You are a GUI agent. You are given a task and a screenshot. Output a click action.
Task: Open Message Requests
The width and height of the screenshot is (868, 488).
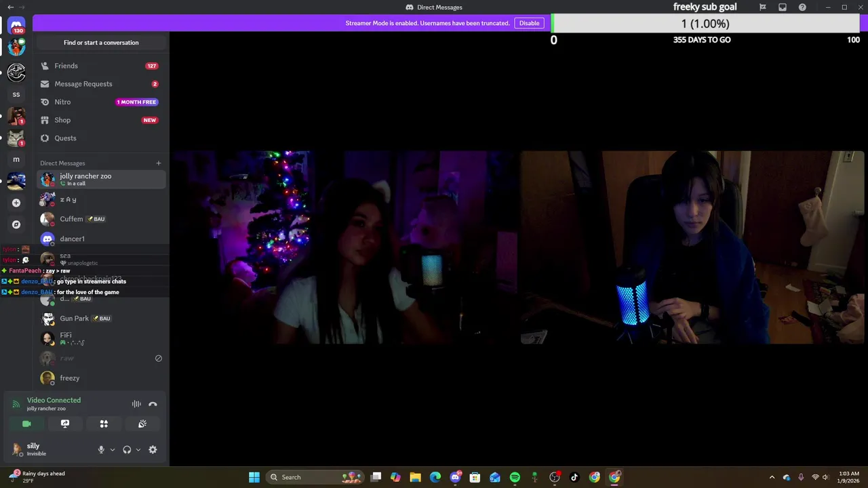[x=101, y=84]
